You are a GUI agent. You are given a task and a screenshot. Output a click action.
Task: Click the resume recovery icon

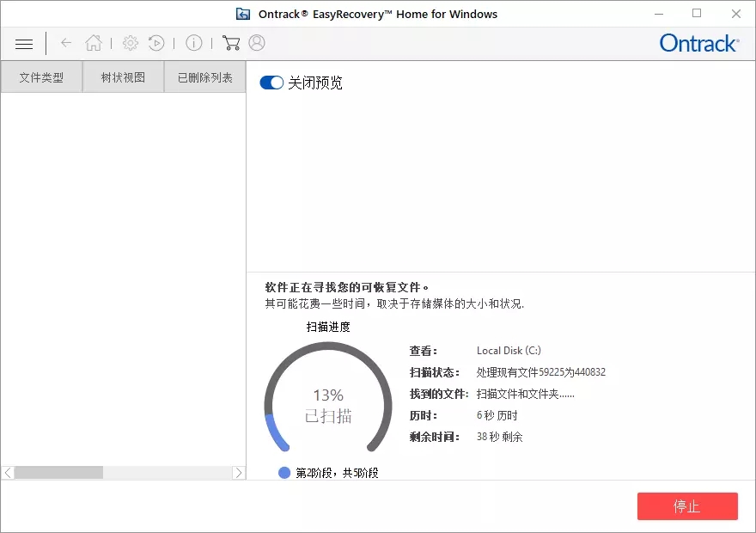pos(156,43)
